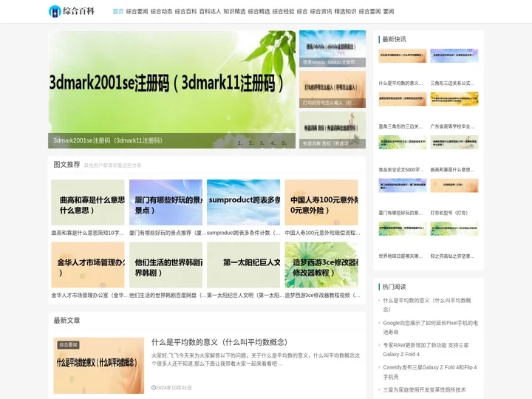The image size is (532, 399).
Task: Open sidebar thumbnail above 打夯机型号 caption
Action: coord(454,185)
